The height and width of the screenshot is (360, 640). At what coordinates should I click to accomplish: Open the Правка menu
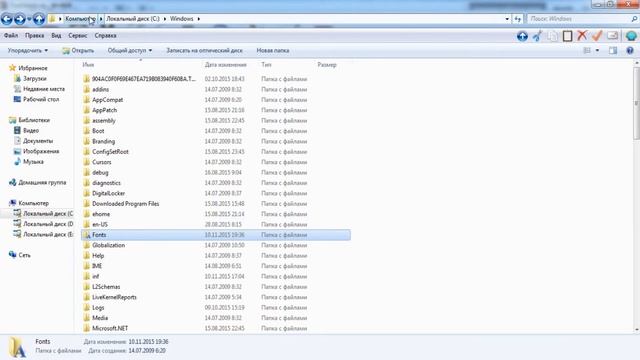point(34,36)
